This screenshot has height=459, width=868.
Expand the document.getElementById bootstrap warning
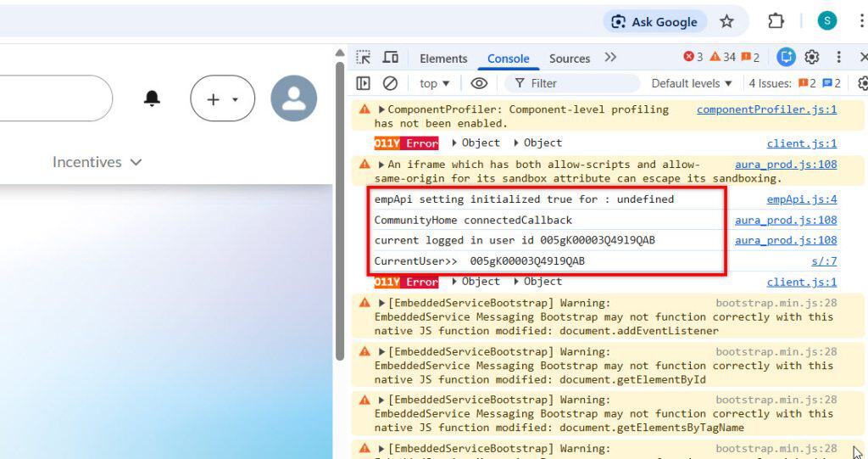coord(381,352)
